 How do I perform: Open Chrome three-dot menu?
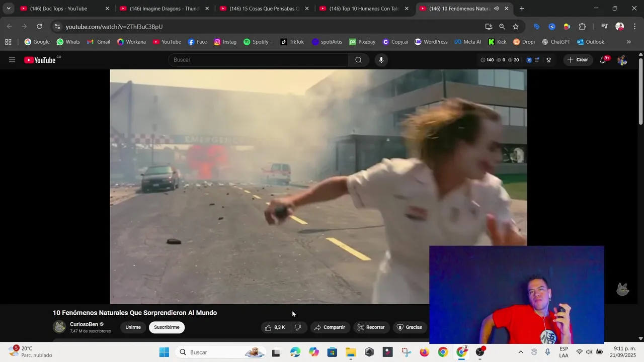point(634,26)
